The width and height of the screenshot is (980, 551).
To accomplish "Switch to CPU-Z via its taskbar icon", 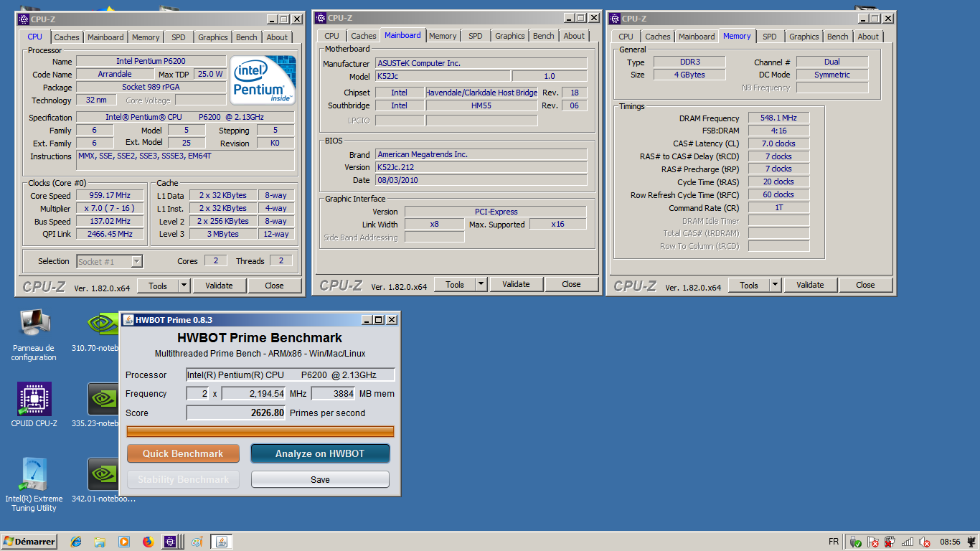I will point(171,542).
